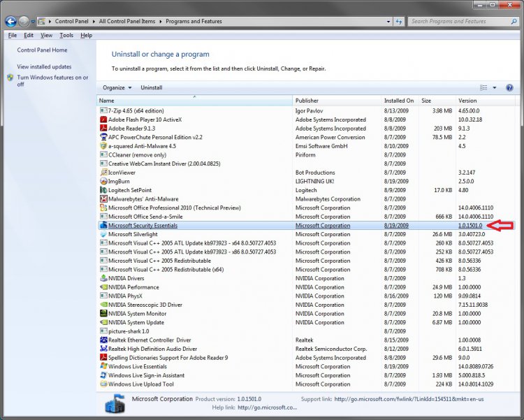Click the NVIDIA System Monitor icon
The image size is (524, 420).
tap(103, 313)
